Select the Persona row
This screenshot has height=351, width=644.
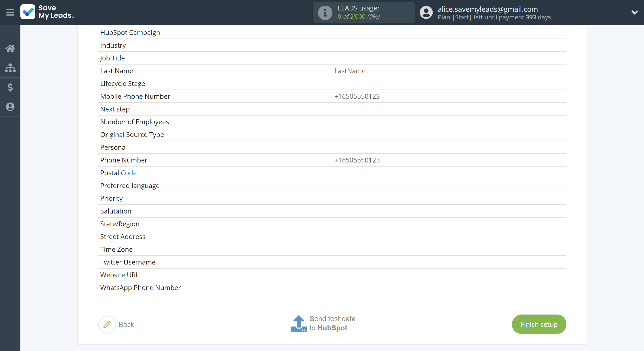click(x=332, y=147)
